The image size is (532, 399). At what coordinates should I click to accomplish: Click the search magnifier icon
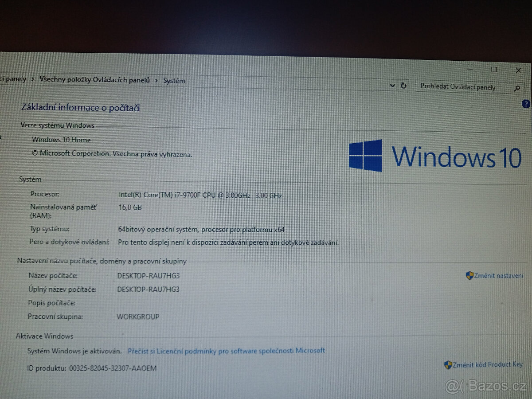coord(516,88)
